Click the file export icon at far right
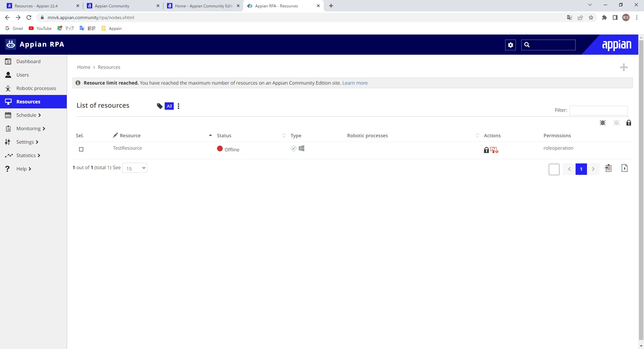The image size is (644, 349). coord(625,168)
